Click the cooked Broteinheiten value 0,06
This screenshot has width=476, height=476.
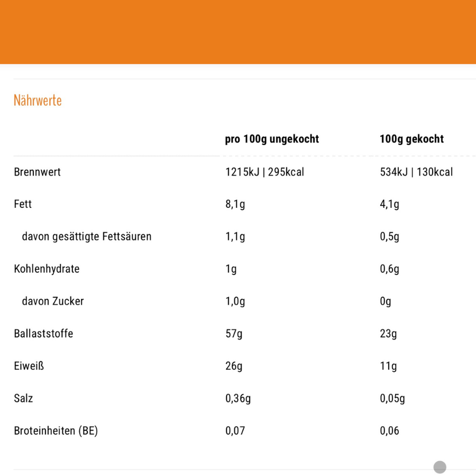pos(389,431)
